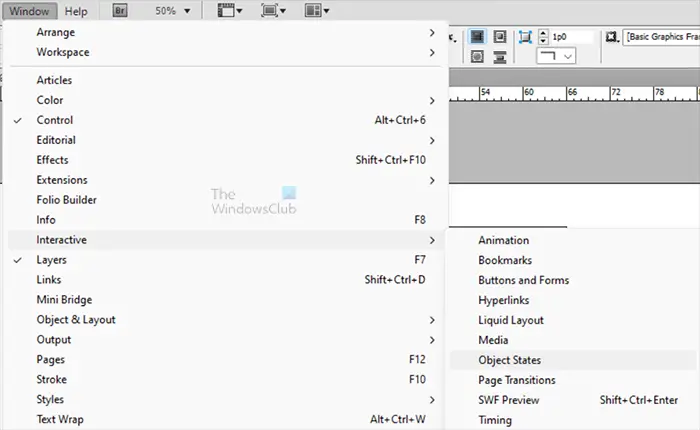
Task: Select jump object text wrap icon
Action: click(500, 57)
